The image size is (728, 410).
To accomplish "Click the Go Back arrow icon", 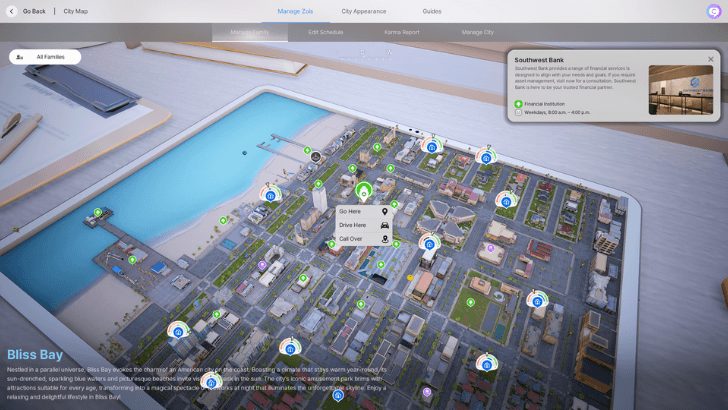I will pos(12,11).
